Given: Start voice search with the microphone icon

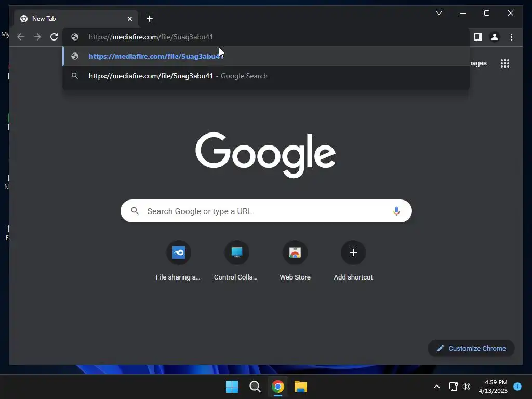Looking at the screenshot, I should tap(396, 211).
